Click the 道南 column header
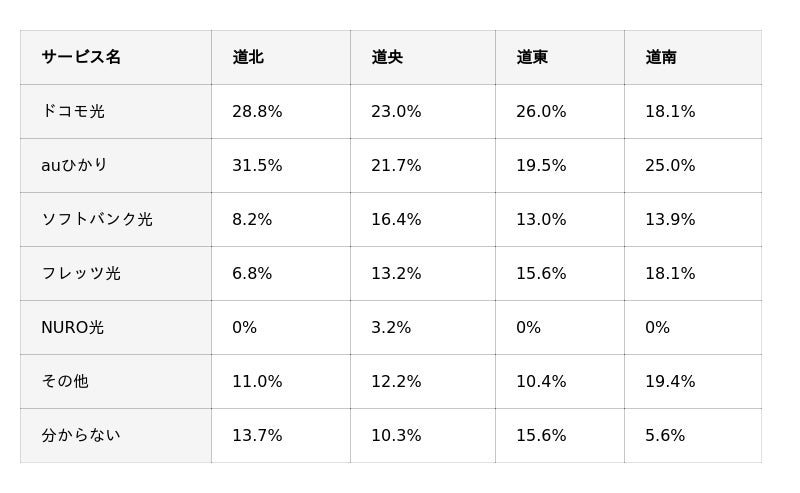The width and height of the screenshot is (800, 493). coord(661,57)
